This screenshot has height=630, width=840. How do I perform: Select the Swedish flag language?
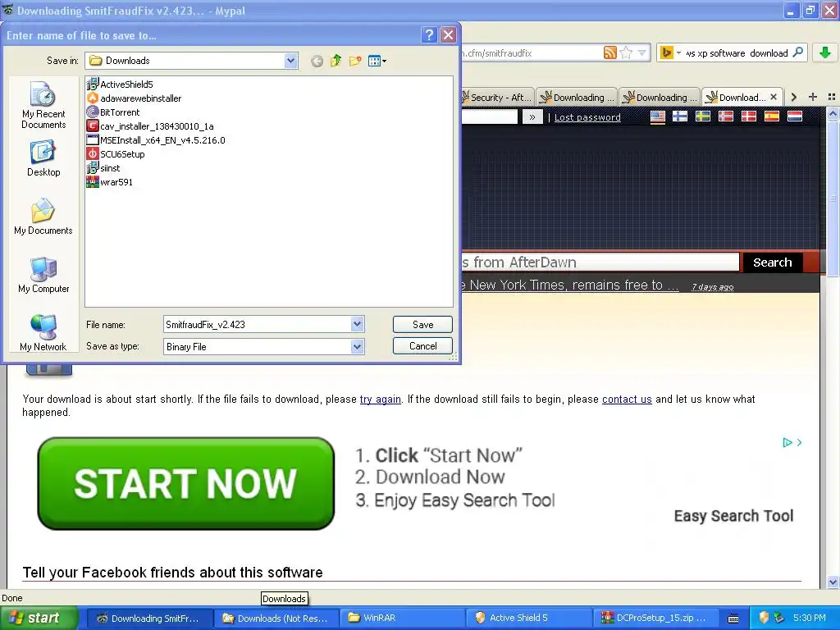[703, 116]
